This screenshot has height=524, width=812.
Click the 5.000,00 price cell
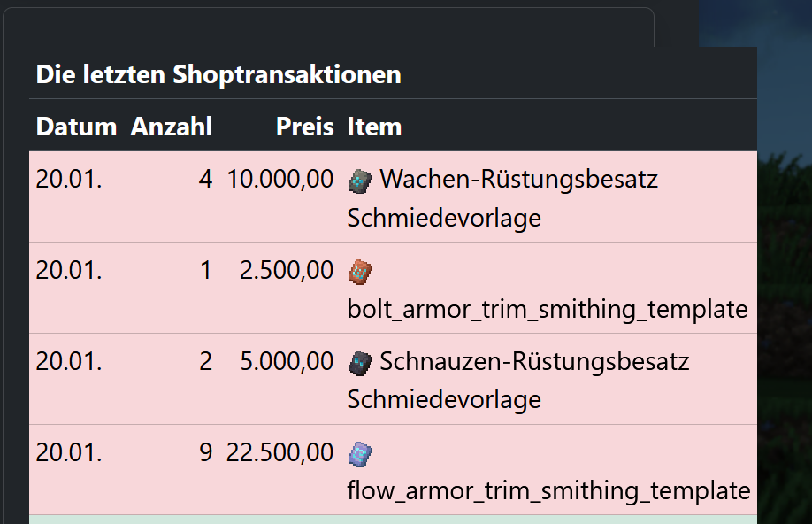pyautogui.click(x=287, y=362)
